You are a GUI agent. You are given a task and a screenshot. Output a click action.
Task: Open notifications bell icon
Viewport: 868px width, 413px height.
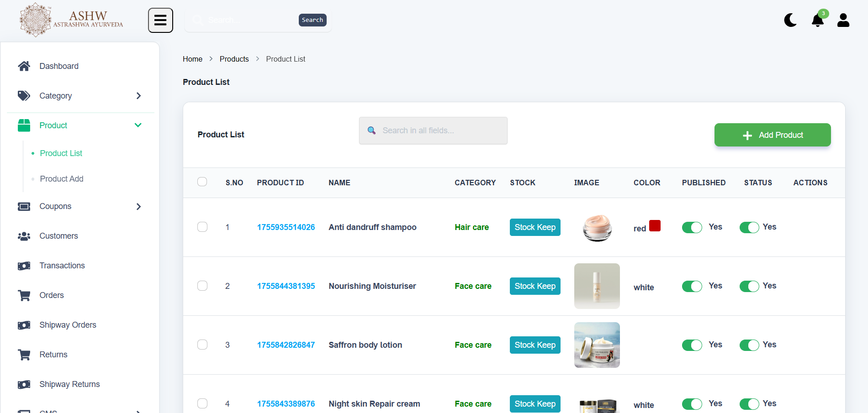tap(817, 21)
